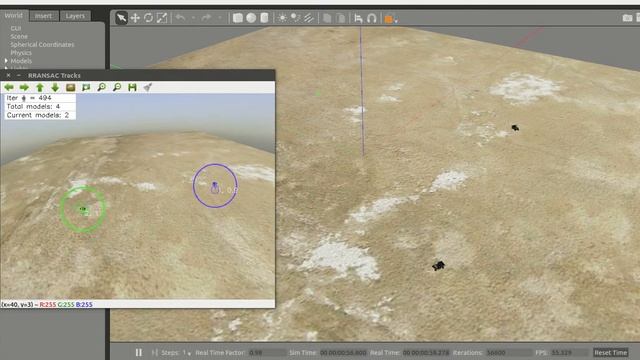Pan right in RRANSAC Tracks window
Viewport: 640px width, 360px height.
24,87
